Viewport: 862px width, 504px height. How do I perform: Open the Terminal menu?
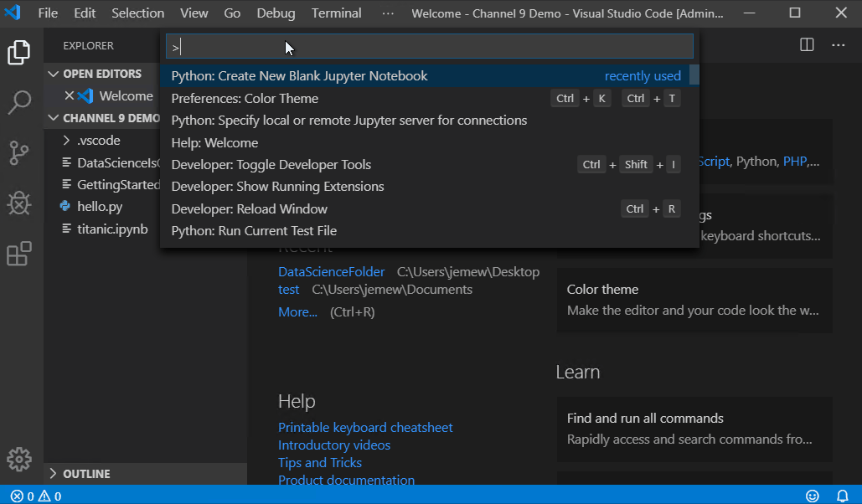click(335, 13)
